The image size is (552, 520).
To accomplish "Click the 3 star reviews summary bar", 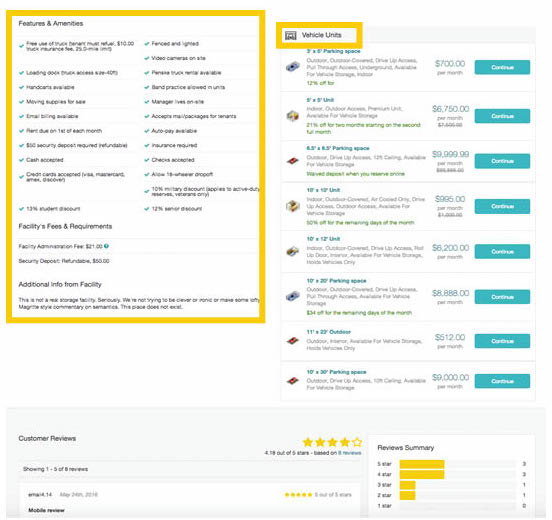I will 458,485.
